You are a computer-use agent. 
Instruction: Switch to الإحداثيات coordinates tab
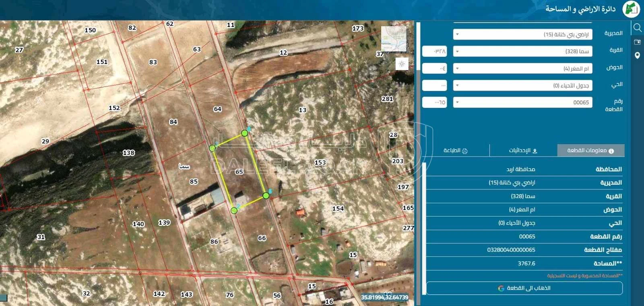(x=523, y=151)
